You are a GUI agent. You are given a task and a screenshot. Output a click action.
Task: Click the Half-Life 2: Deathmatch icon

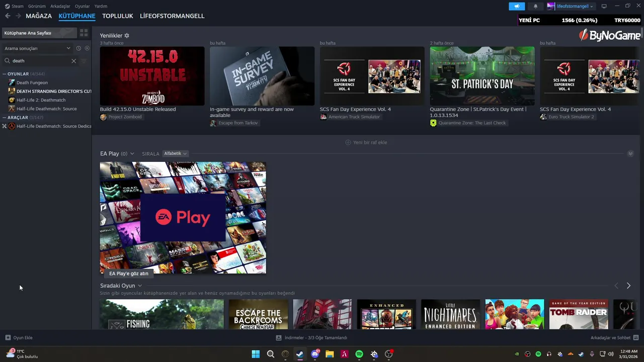(x=12, y=100)
